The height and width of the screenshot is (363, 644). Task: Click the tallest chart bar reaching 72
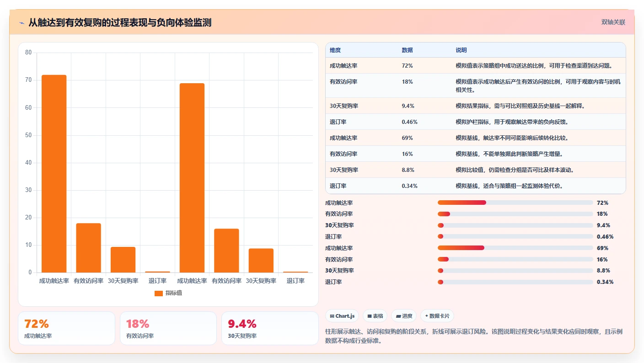point(54,174)
